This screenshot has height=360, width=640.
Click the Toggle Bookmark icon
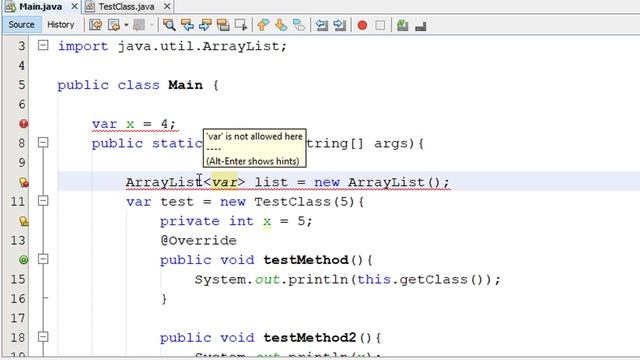point(299,25)
